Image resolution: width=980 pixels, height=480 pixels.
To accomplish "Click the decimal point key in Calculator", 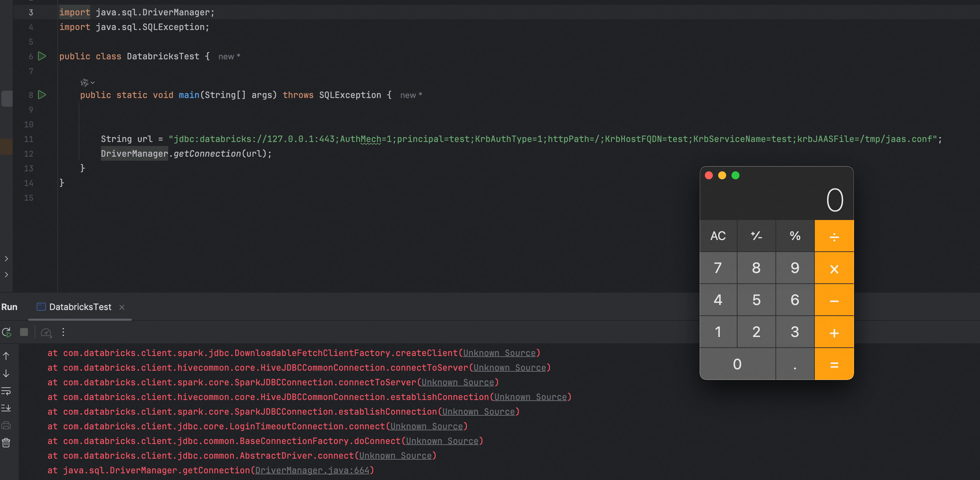I will [x=795, y=364].
